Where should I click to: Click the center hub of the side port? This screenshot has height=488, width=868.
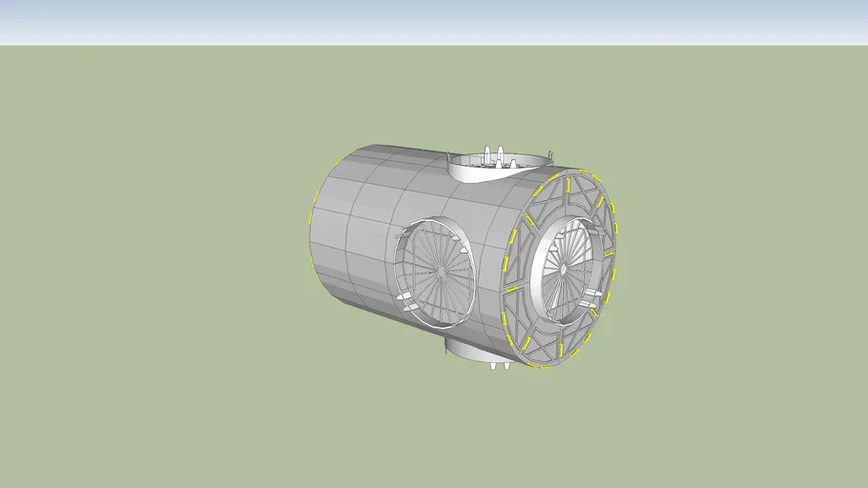pos(442,272)
